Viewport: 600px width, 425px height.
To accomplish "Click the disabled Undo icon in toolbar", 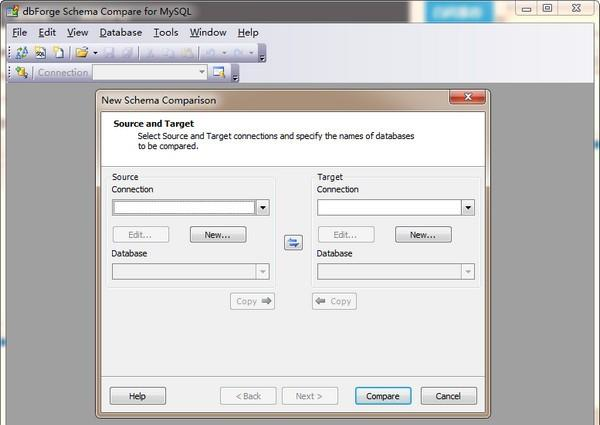I will [x=211, y=53].
